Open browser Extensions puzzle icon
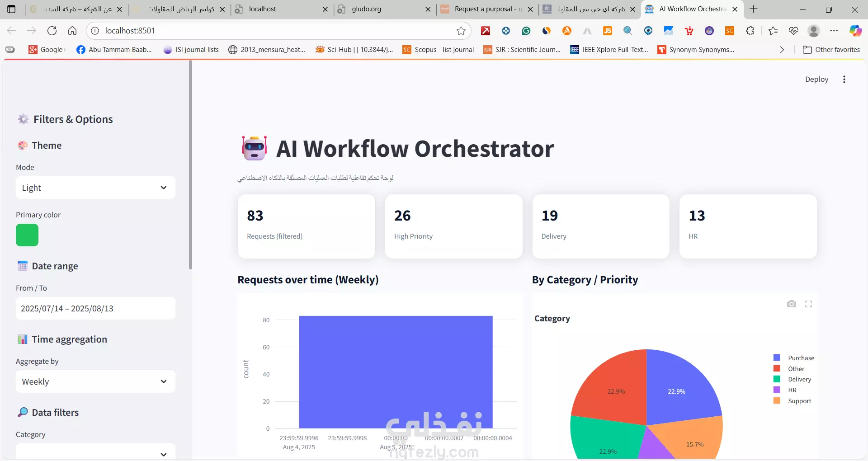The image size is (868, 461). click(x=750, y=31)
